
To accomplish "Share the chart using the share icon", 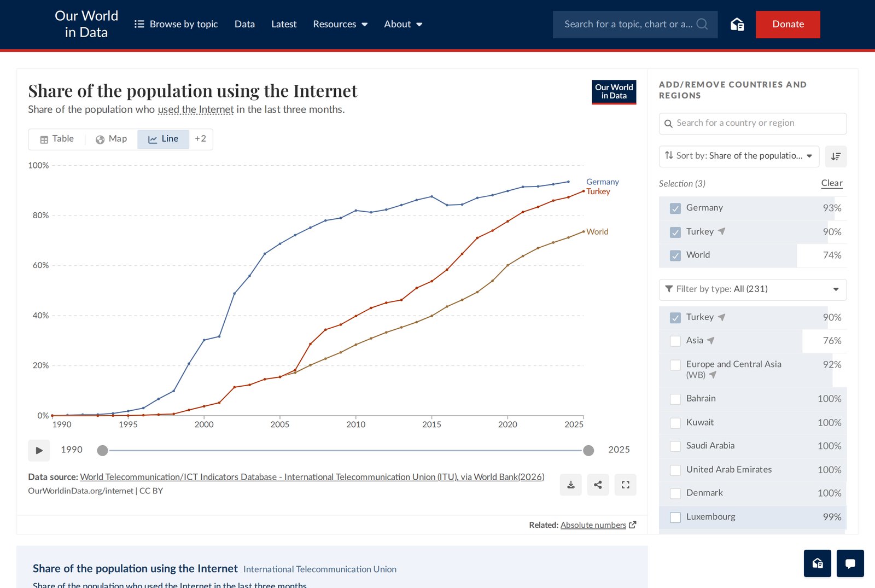I will [598, 485].
